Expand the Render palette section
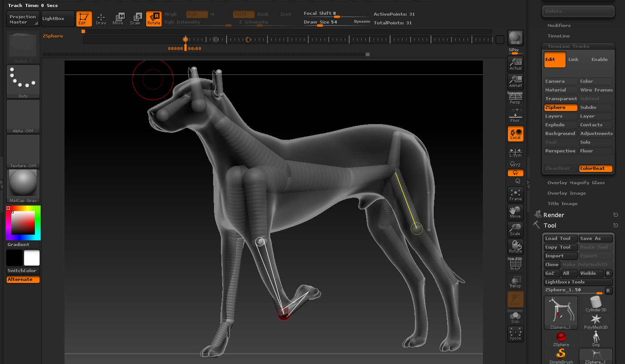625x364 pixels. tap(554, 215)
